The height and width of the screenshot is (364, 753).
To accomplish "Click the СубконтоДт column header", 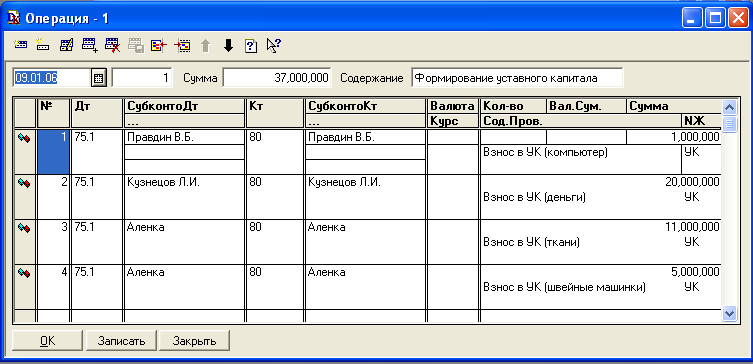I will click(x=184, y=106).
